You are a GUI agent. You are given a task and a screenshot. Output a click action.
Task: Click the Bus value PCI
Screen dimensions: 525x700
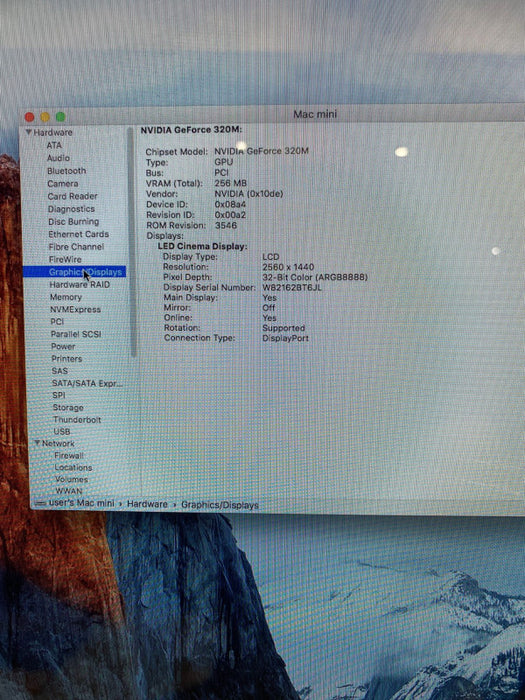point(221,172)
